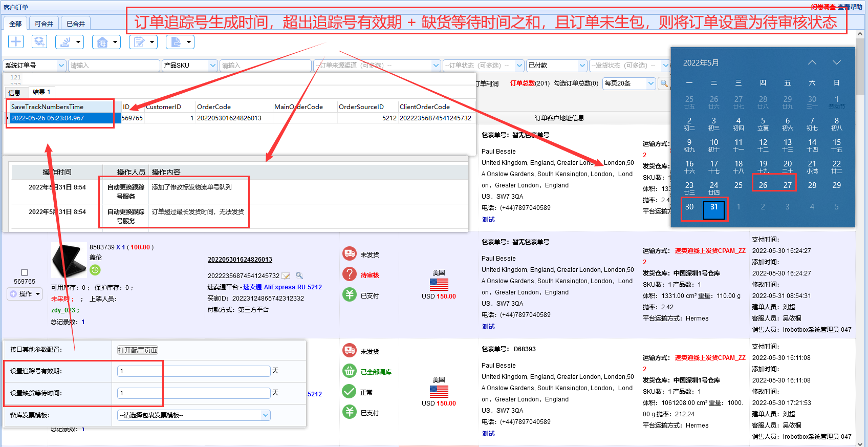Click the 2022年5月 calendar header

(701, 62)
